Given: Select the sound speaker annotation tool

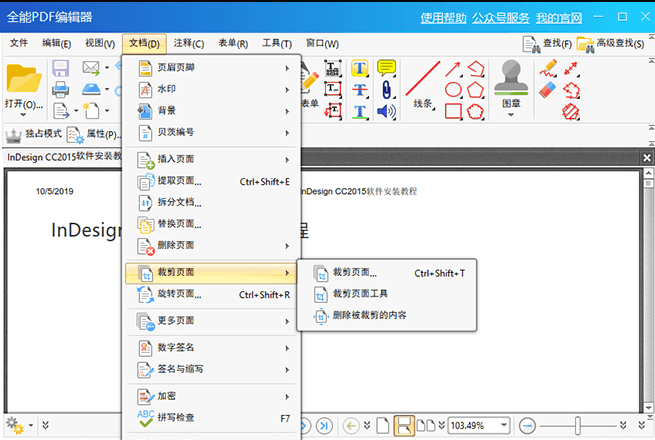Looking at the screenshot, I should coord(386,112).
